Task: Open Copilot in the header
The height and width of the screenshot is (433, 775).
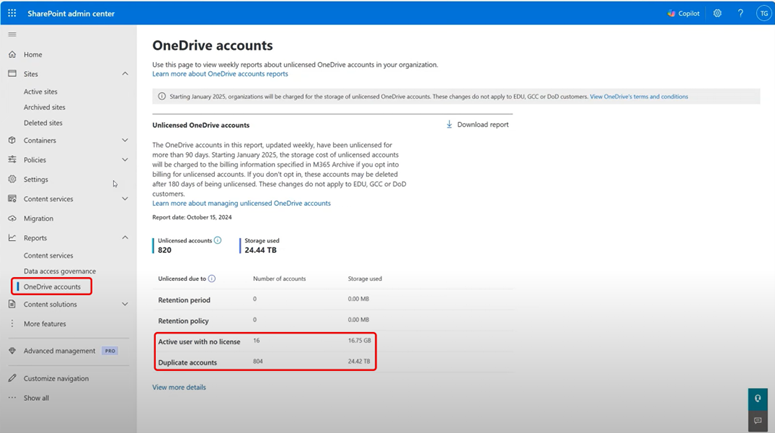Action: (684, 13)
